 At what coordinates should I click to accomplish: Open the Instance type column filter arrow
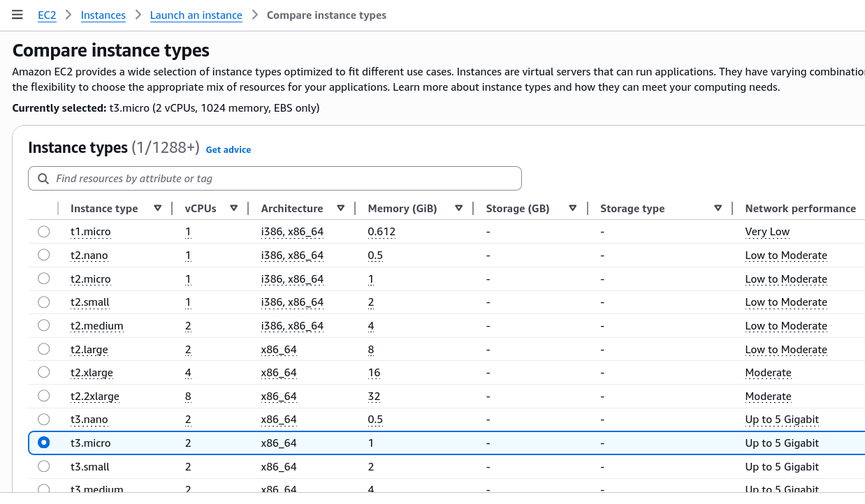158,208
